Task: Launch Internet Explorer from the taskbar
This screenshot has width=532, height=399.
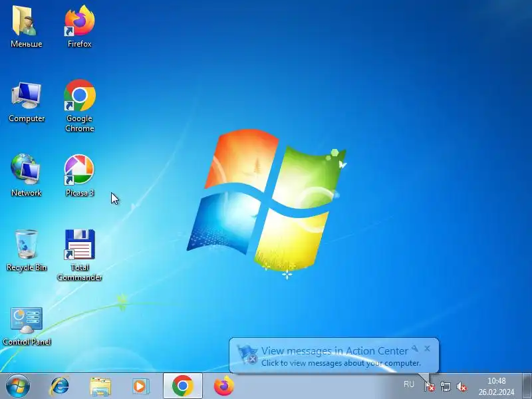Action: (59, 386)
